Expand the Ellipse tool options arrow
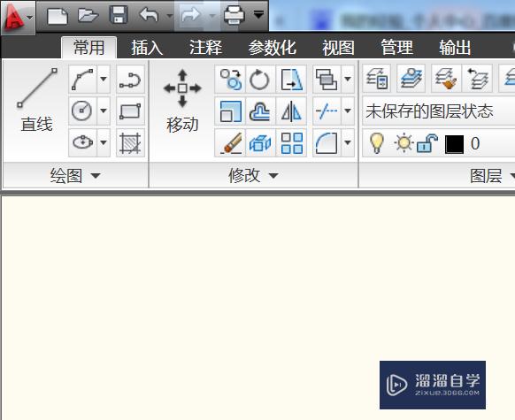This screenshot has width=515, height=420. click(104, 142)
